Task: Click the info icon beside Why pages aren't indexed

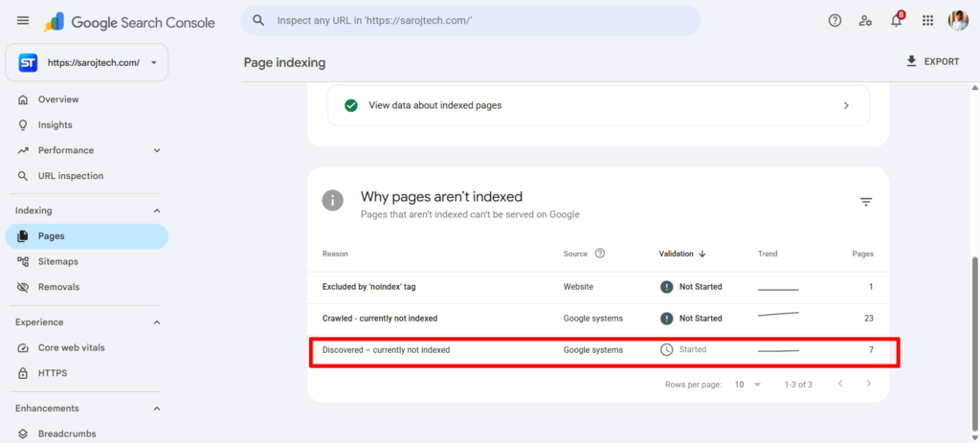Action: tap(332, 201)
